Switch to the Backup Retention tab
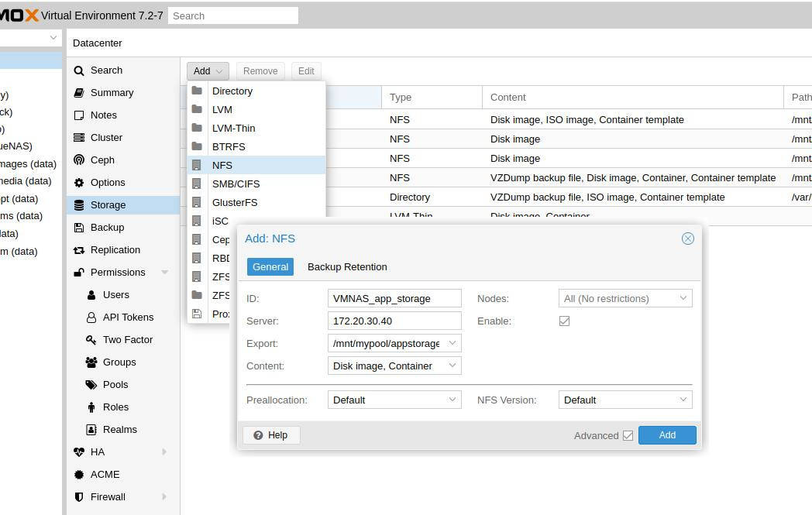 (347, 266)
